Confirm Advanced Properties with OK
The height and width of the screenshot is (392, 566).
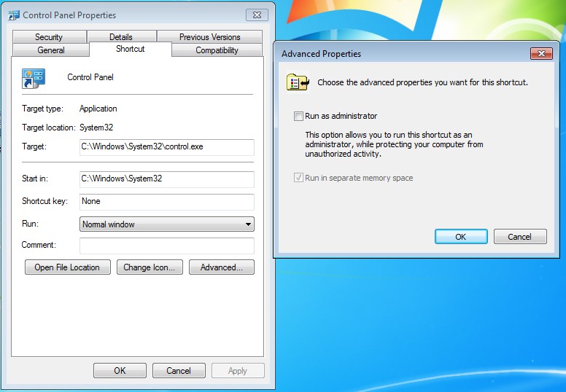[461, 237]
